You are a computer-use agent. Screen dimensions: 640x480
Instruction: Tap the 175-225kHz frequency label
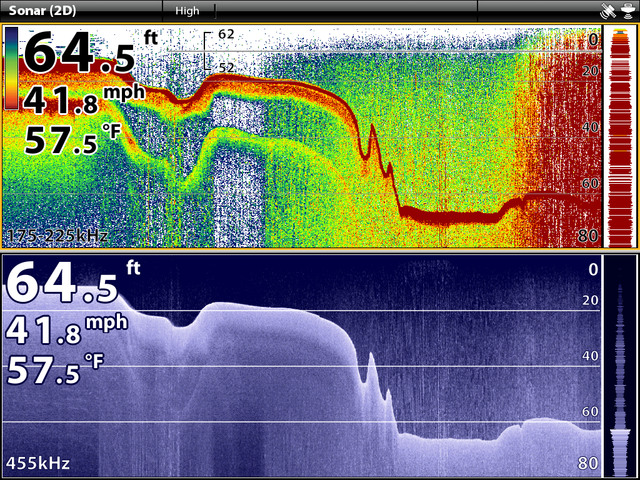(57, 236)
